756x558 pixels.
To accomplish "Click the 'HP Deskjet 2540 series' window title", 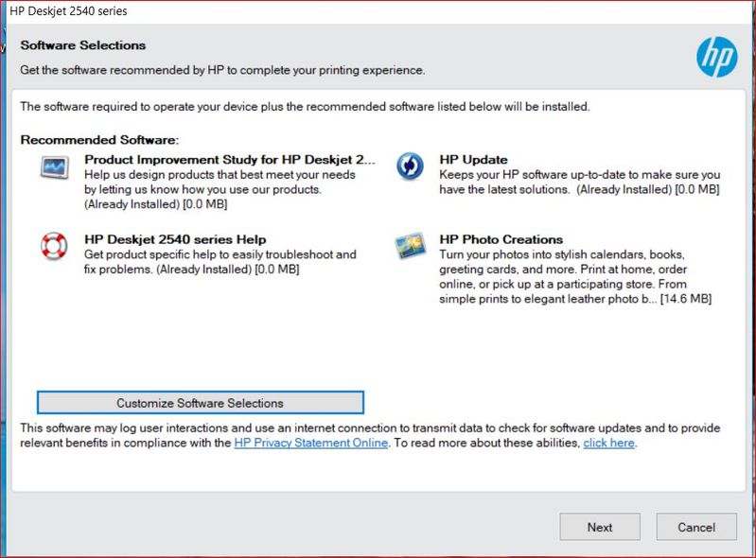I will 68,10.
